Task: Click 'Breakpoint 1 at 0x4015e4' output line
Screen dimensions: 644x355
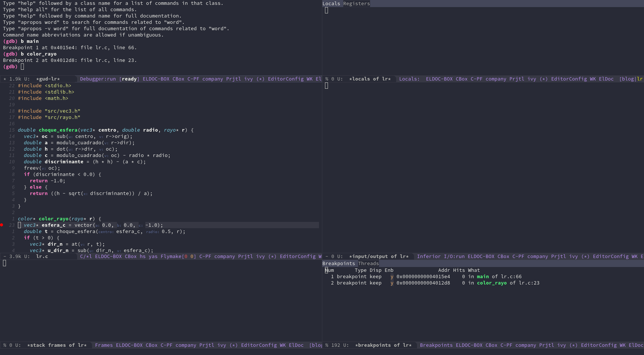Action: coord(70,48)
